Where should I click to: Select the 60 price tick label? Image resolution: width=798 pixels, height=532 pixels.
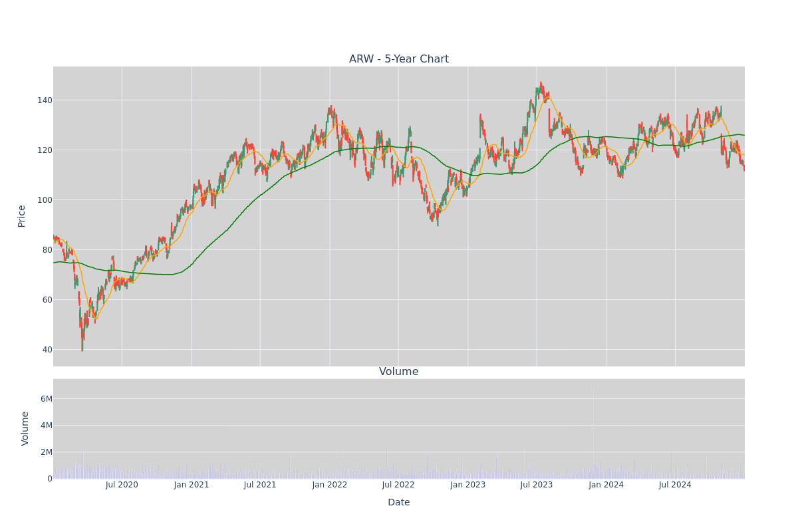(x=47, y=300)
